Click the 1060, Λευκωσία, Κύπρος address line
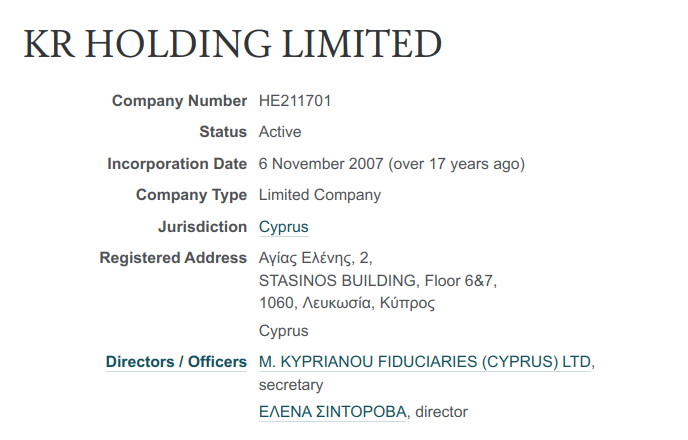The width and height of the screenshot is (688, 440). coord(347,303)
